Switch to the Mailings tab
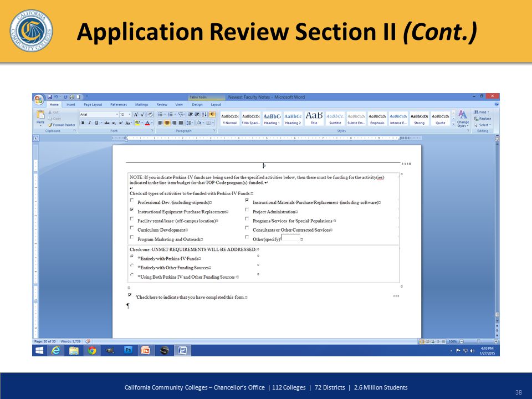The height and width of the screenshot is (399, 532). click(141, 105)
